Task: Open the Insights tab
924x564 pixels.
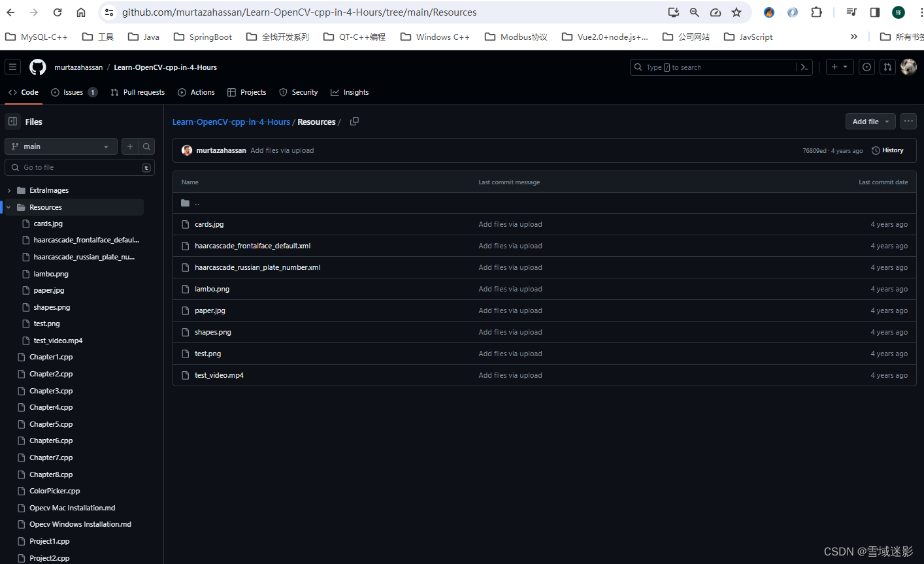Action: [350, 92]
